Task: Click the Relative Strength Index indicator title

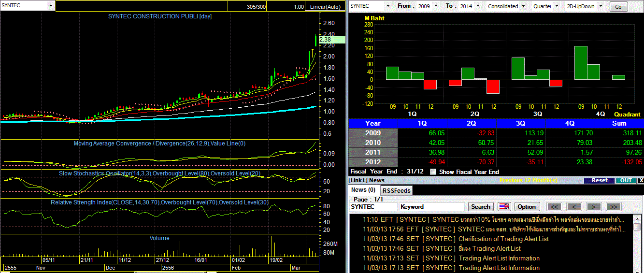Action: click(159, 202)
